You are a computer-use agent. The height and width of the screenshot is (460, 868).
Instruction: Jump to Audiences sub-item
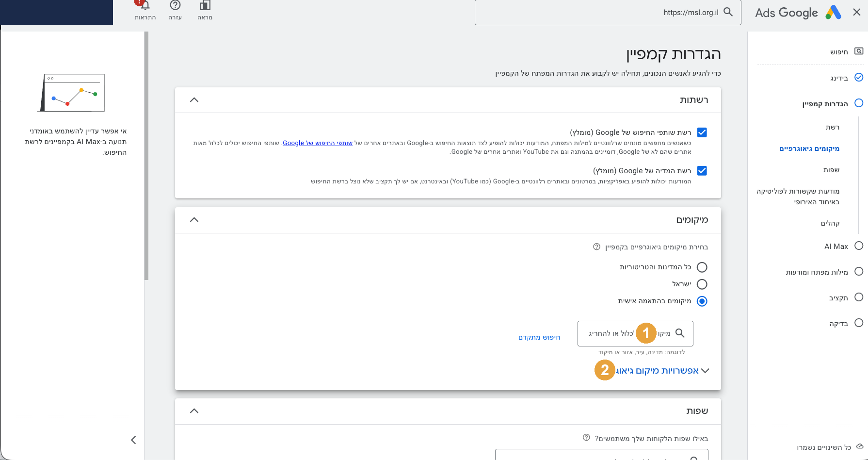(x=830, y=223)
